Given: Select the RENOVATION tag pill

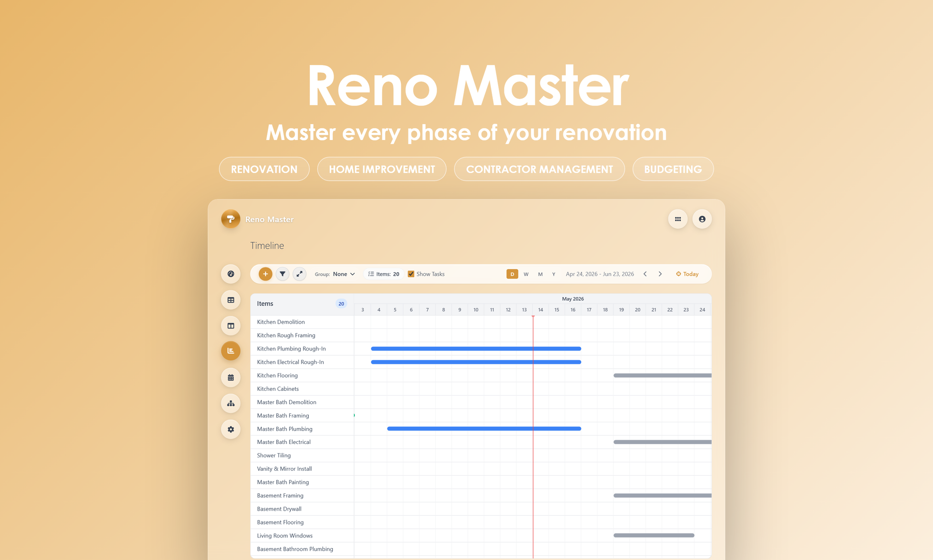Looking at the screenshot, I should (x=264, y=169).
